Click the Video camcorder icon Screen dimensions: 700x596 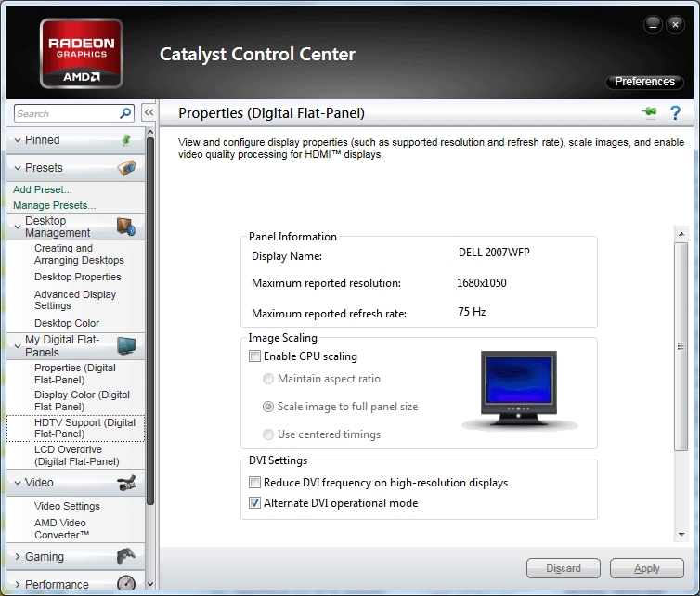coord(126,483)
